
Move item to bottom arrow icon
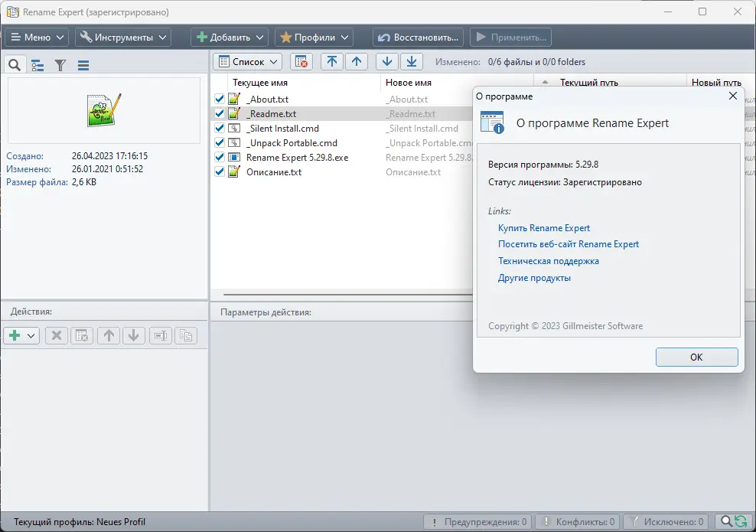(411, 62)
